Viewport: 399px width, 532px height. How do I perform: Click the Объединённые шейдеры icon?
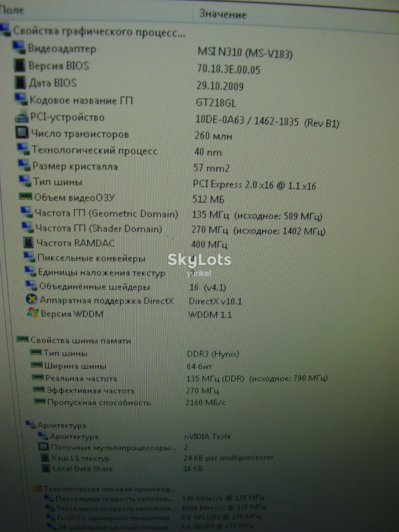tap(32, 286)
